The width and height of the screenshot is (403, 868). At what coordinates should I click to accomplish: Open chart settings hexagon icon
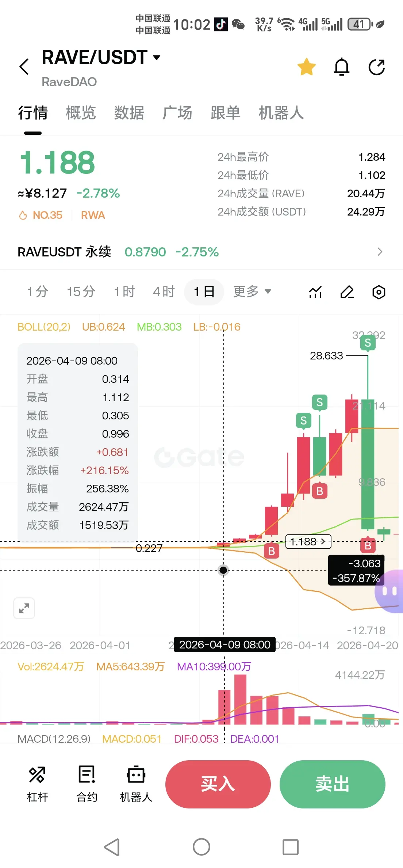point(379,292)
